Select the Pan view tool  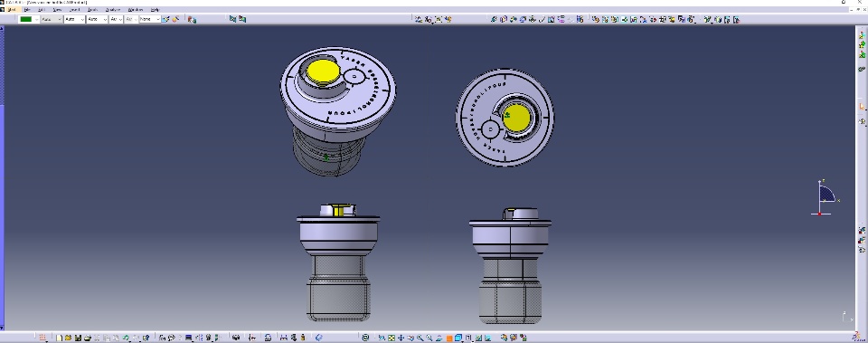pyautogui.click(x=401, y=338)
